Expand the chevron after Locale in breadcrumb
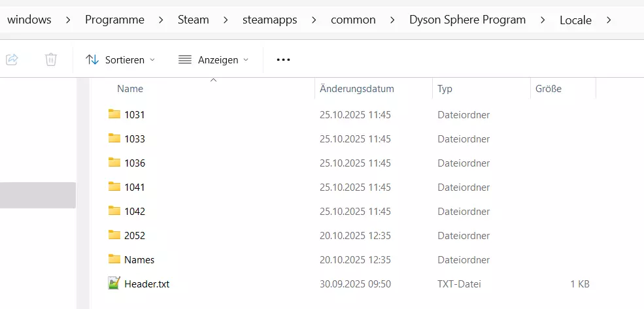 pyautogui.click(x=609, y=20)
